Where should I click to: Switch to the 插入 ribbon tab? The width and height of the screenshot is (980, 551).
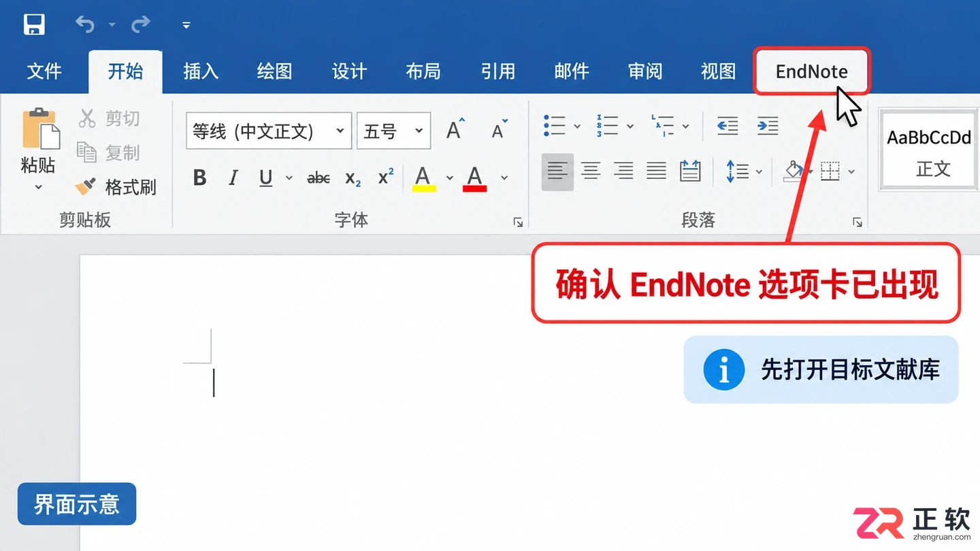point(201,71)
